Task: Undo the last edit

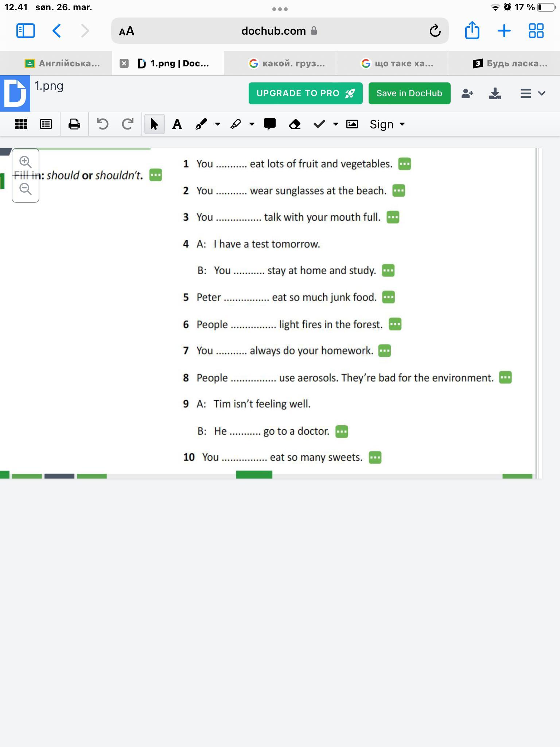Action: pyautogui.click(x=102, y=124)
